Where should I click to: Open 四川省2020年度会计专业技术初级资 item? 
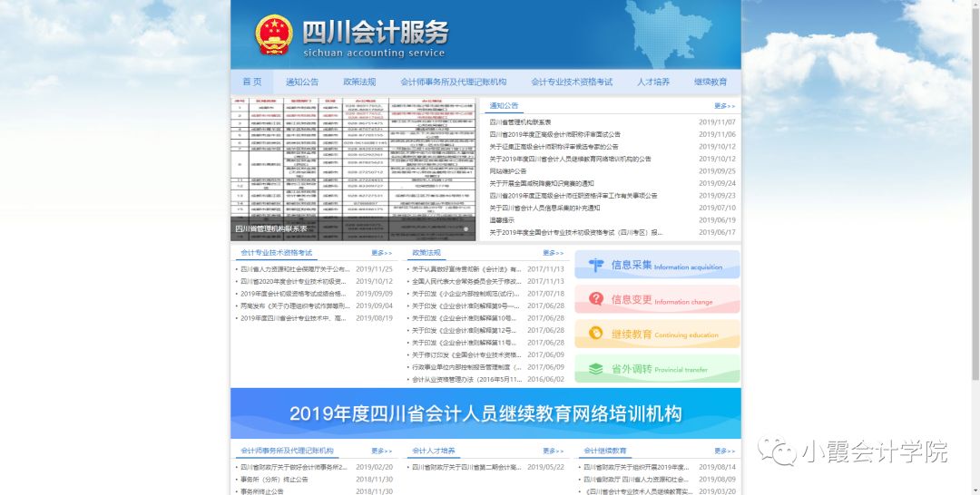click(x=293, y=282)
